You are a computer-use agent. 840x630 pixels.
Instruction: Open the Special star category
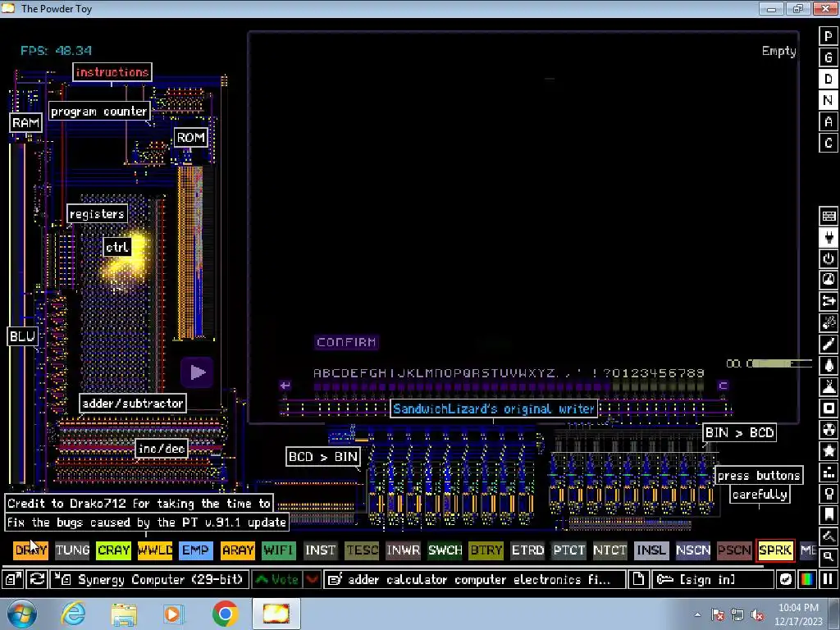click(x=829, y=452)
